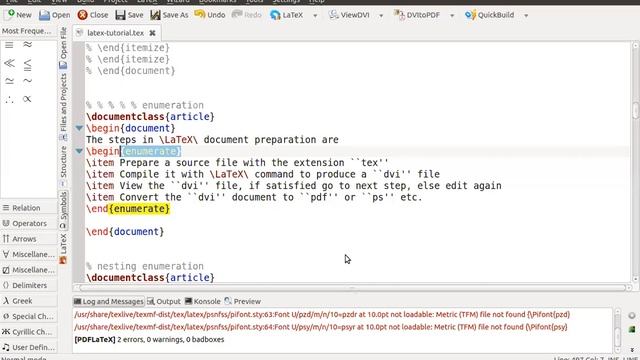The width and height of the screenshot is (640, 360).
Task: Insert the asymptotically equal (≃) symbol
Action: click(9, 81)
